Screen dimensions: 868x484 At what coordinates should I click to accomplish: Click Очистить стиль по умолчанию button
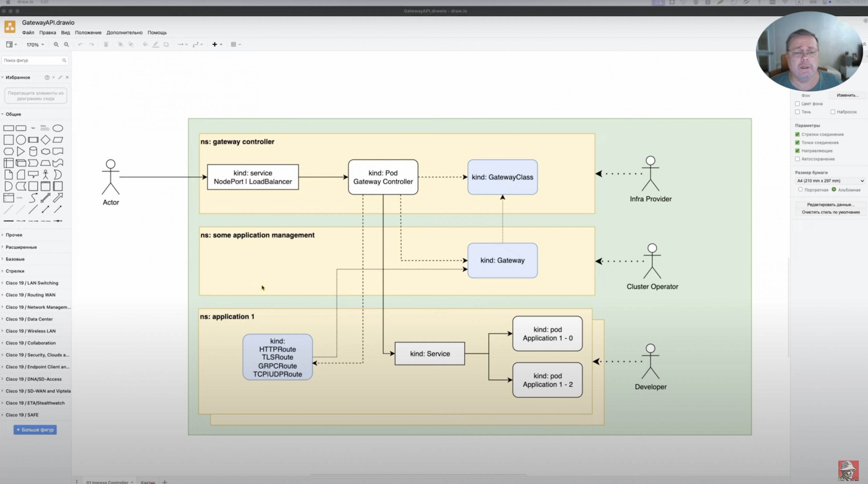pos(830,212)
